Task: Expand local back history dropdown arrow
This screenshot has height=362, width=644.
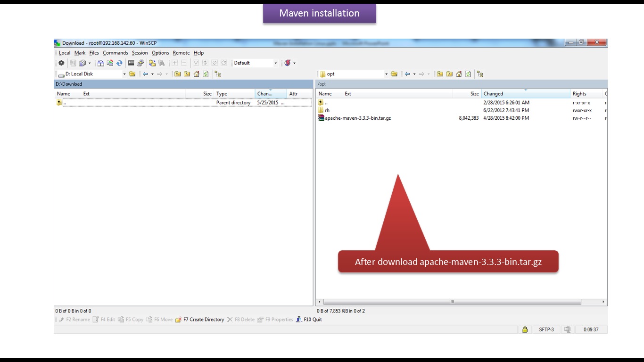Action: [152, 74]
